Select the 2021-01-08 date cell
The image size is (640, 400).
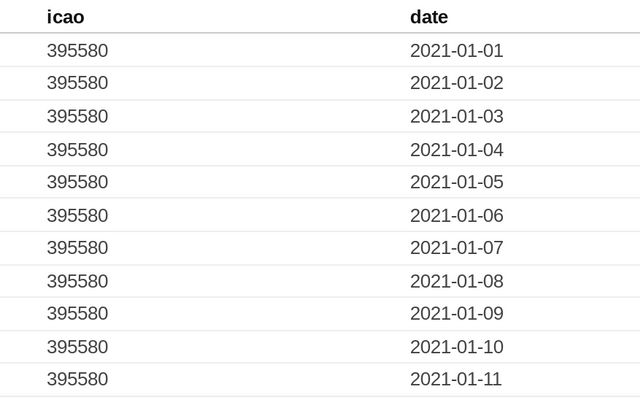click(x=456, y=281)
